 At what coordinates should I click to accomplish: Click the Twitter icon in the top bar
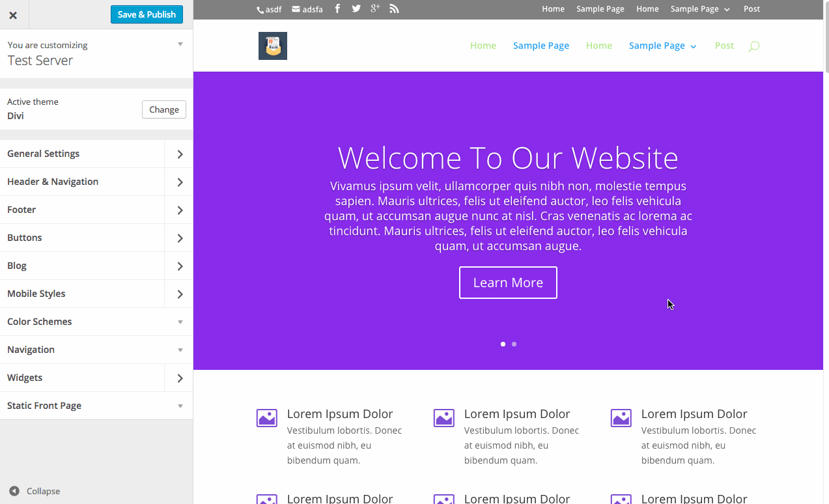356,8
